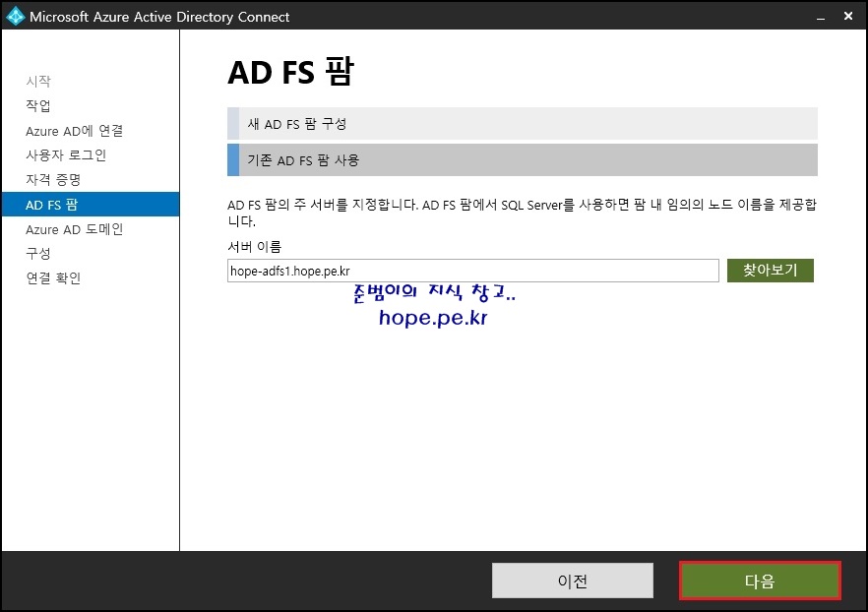Open the 시작 step in sidebar

[x=38, y=82]
